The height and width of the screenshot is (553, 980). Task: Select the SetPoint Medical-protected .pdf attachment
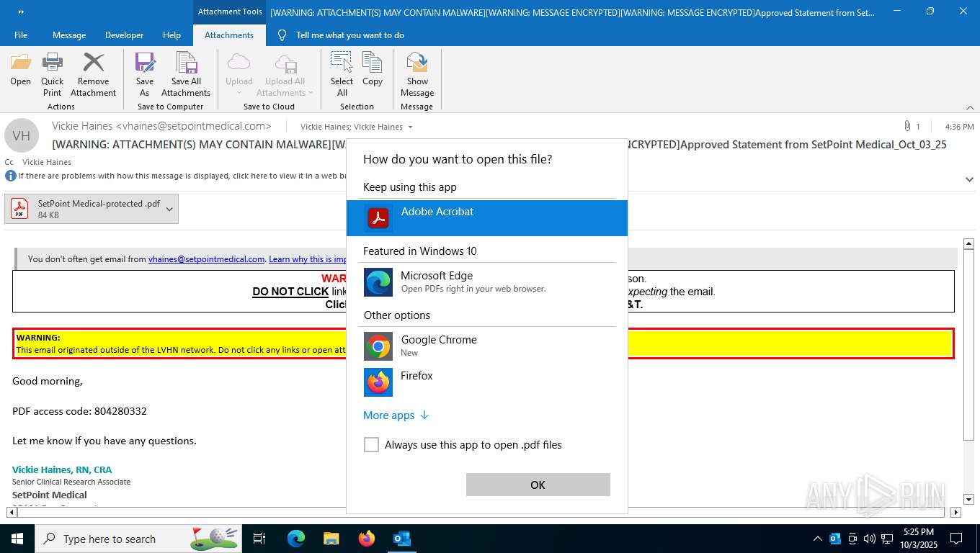(92, 209)
